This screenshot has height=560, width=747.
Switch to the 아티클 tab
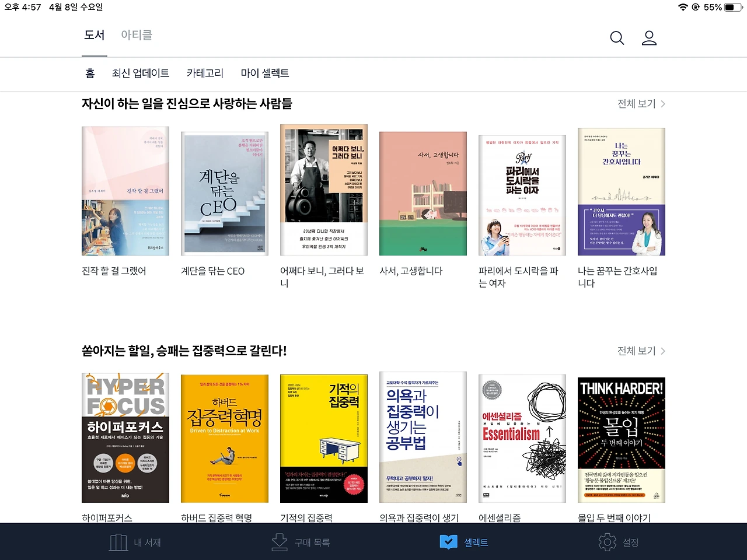click(x=137, y=35)
